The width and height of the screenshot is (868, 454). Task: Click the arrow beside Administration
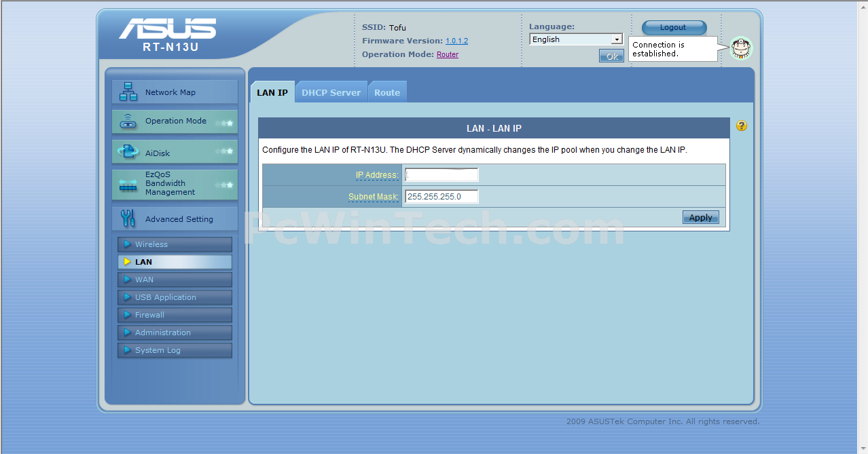pyautogui.click(x=127, y=333)
